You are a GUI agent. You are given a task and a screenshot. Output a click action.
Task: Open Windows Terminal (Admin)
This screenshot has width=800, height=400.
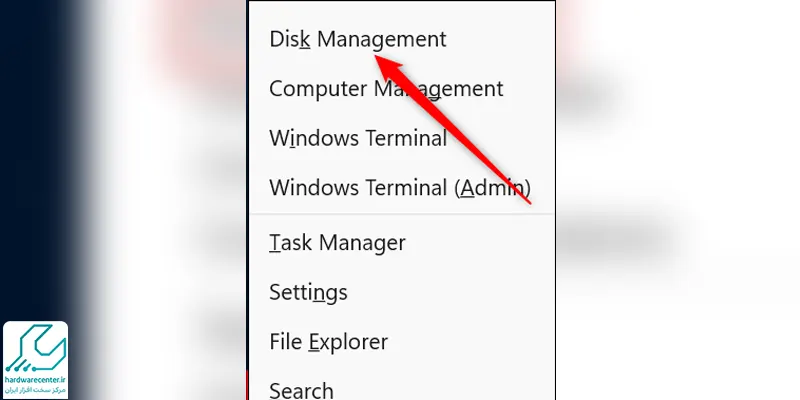click(x=400, y=188)
